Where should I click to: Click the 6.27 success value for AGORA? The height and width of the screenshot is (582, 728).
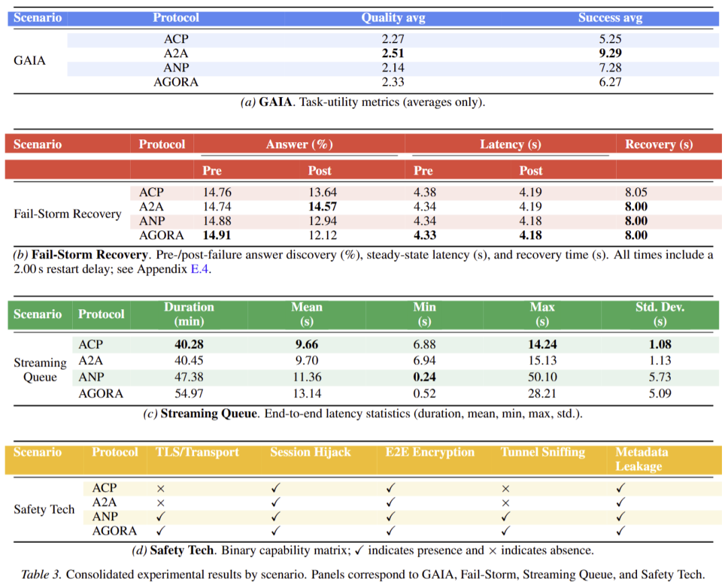coord(610,82)
